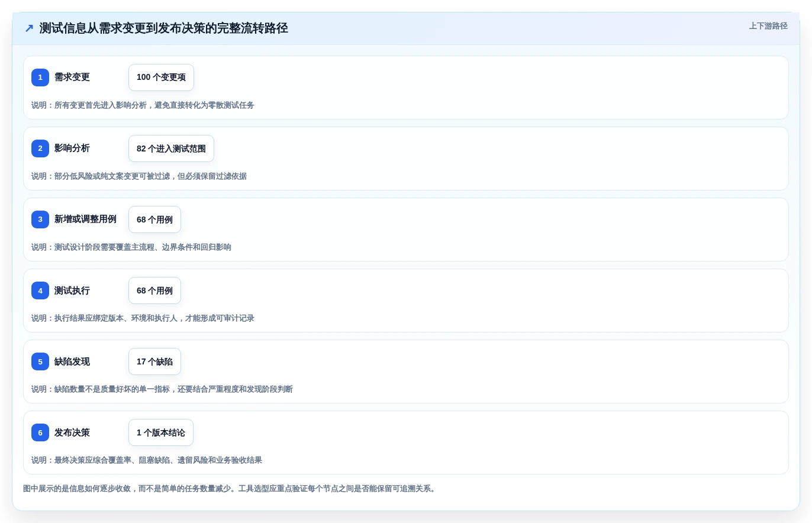The width and height of the screenshot is (812, 523).
Task: Click the 1 个版本结论 value chip
Action: (x=161, y=432)
